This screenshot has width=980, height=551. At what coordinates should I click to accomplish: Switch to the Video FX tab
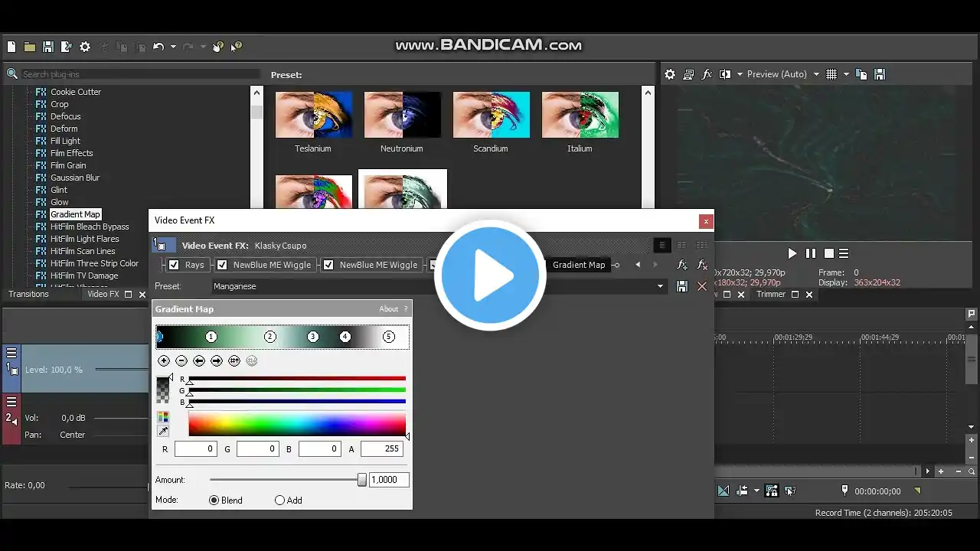coord(103,294)
